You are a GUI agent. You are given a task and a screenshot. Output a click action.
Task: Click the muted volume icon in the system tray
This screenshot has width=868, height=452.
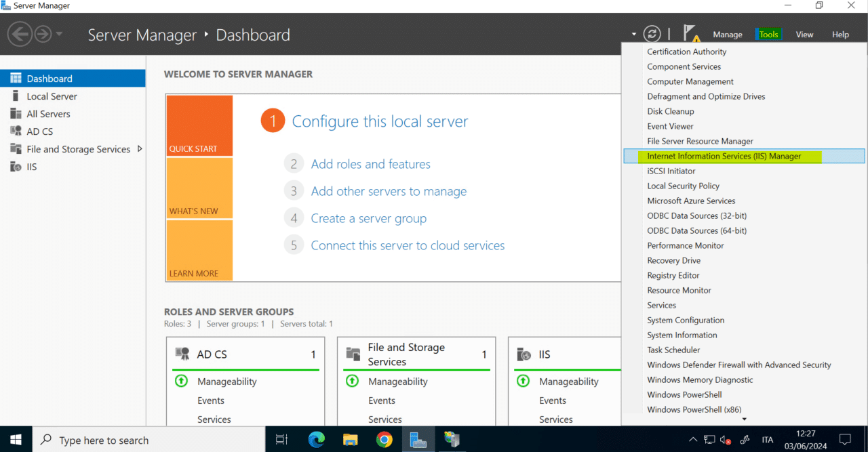[726, 440]
